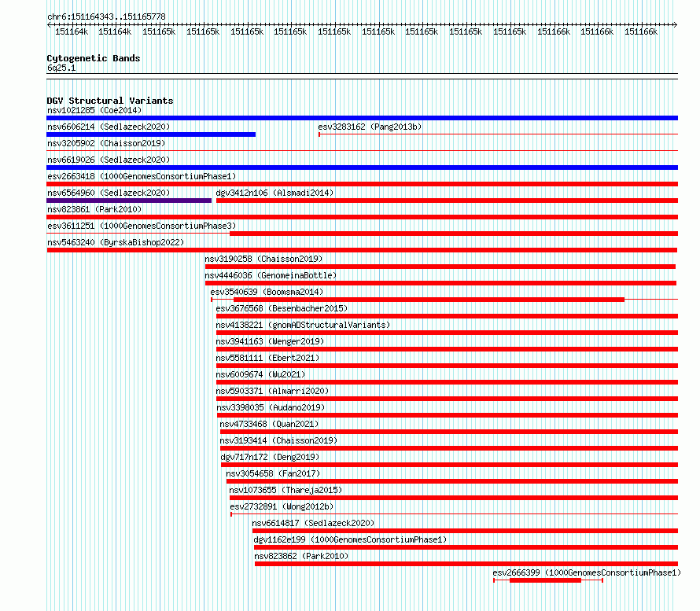Click the DGV Structural Variants track title
Image resolution: width=700 pixels, height=611 pixels.
pos(110,101)
